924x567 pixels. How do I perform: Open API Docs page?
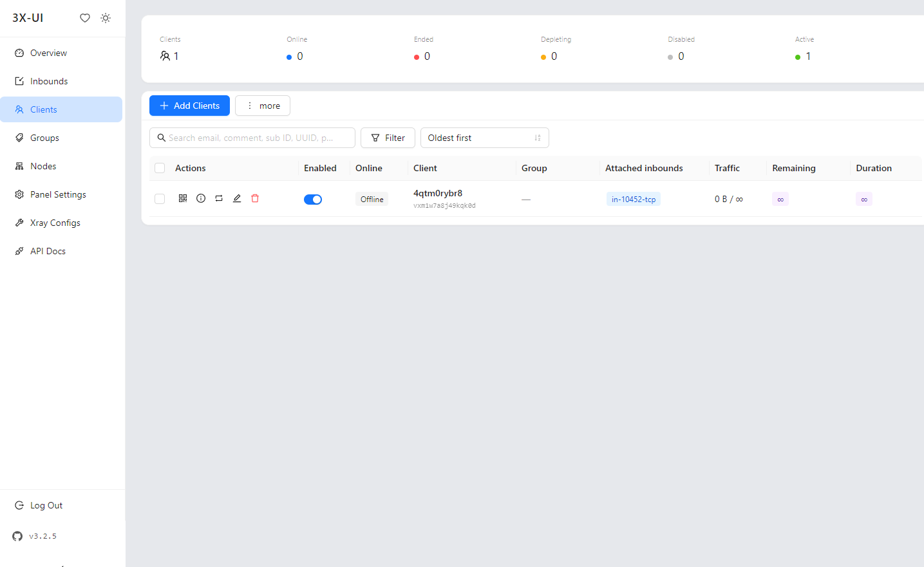point(61,251)
